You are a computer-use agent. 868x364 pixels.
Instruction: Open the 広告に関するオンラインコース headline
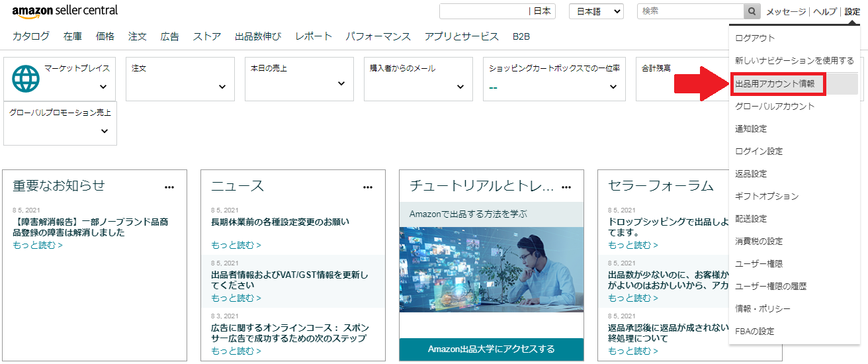point(290,333)
